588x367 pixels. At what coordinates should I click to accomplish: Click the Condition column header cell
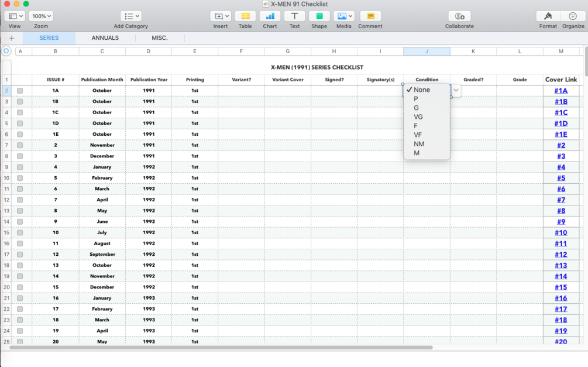[427, 80]
